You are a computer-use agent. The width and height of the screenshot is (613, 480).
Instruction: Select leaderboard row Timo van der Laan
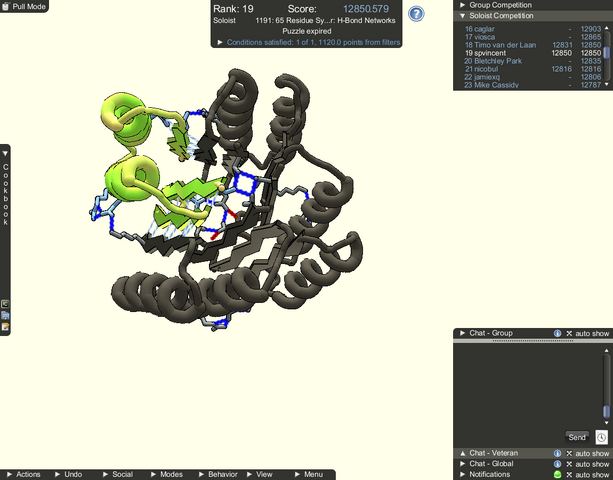point(532,45)
